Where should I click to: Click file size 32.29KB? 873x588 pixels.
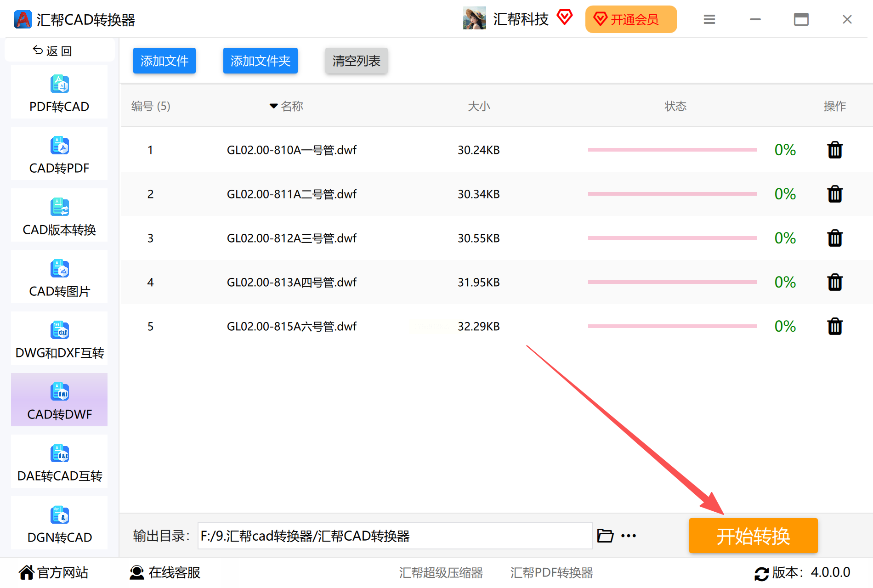pyautogui.click(x=479, y=326)
